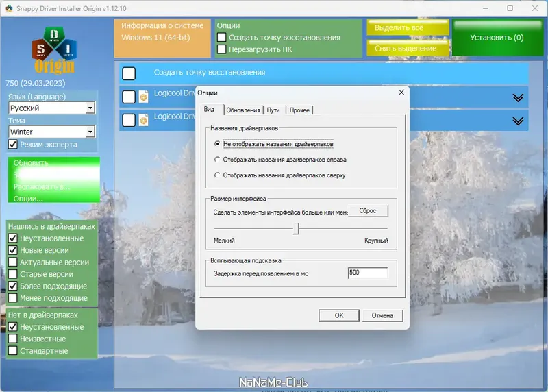Click the Сброс button
The width and height of the screenshot is (548, 392).
368,211
